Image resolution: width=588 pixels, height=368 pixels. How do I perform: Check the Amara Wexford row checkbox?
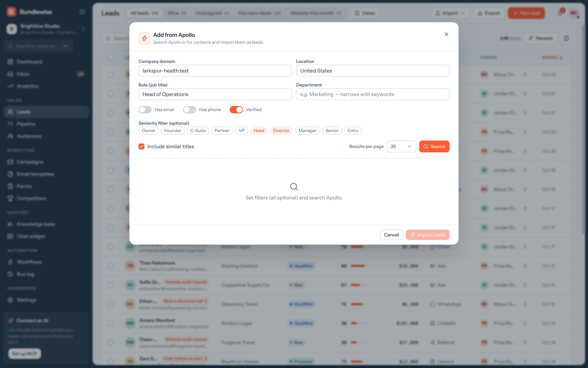coord(111,323)
